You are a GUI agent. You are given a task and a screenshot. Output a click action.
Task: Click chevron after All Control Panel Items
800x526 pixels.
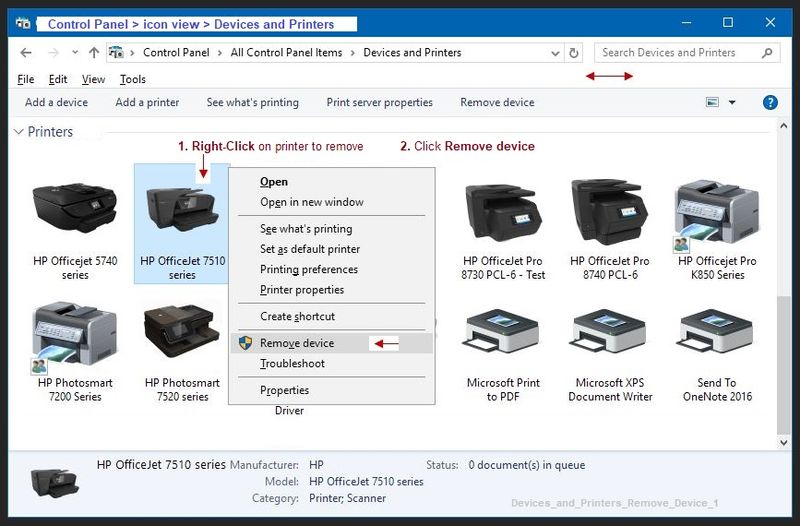click(353, 53)
